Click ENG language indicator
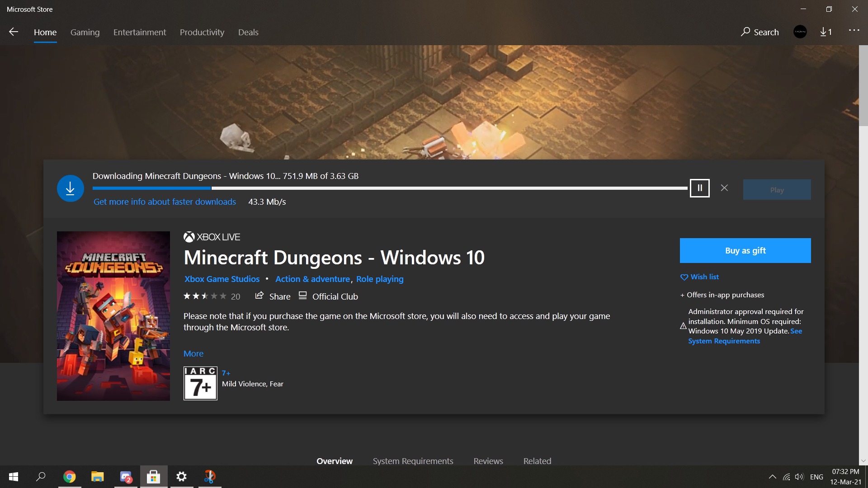This screenshot has width=868, height=488. [x=816, y=477]
